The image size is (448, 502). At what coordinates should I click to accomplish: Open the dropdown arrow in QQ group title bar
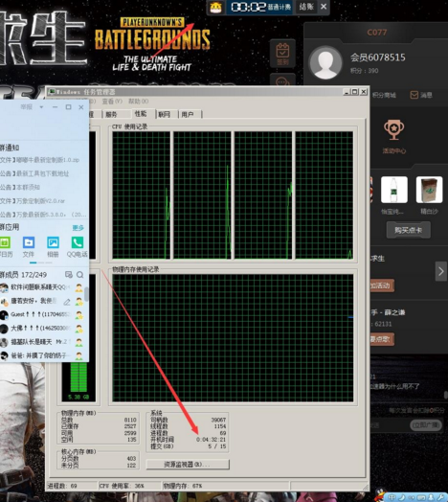pos(41,107)
